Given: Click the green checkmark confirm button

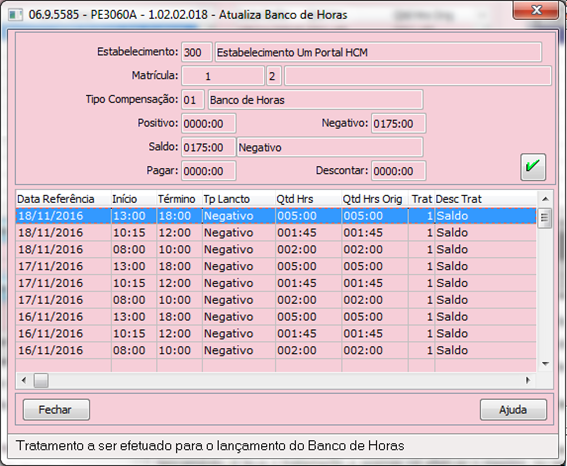Looking at the screenshot, I should [533, 167].
